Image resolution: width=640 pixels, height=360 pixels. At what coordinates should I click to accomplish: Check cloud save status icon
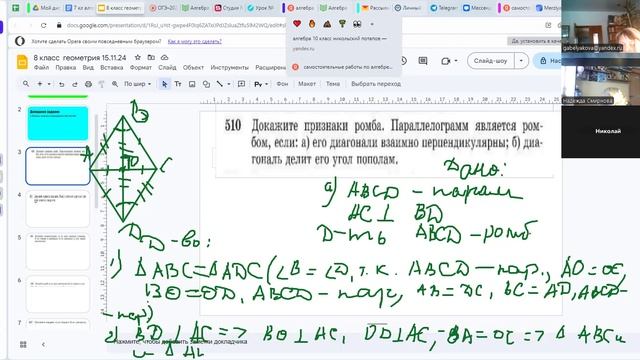[164, 58]
